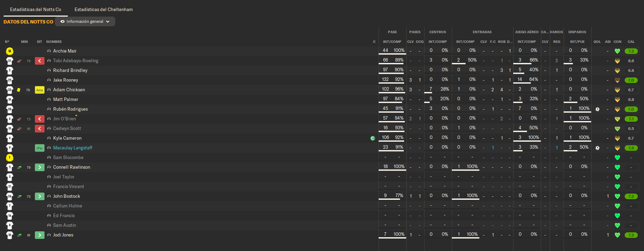Click the person icon beside Richard Brindley
The image size is (644, 251).
click(49, 71)
